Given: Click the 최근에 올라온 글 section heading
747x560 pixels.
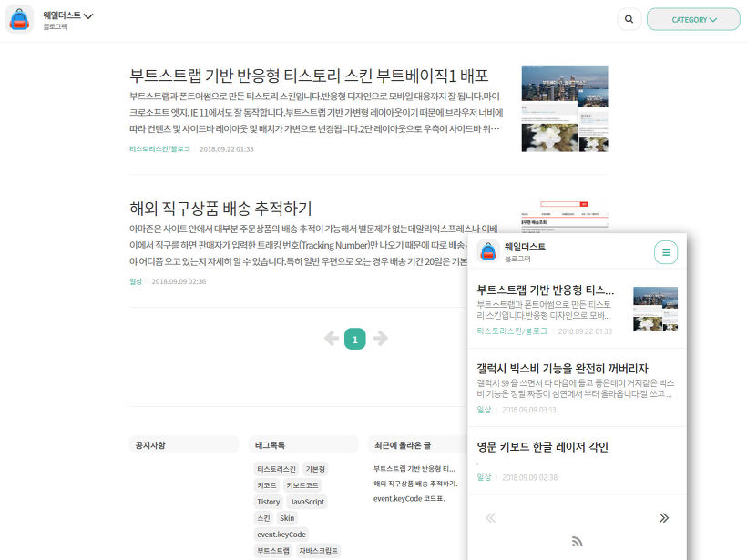Looking at the screenshot, I should click(x=402, y=445).
